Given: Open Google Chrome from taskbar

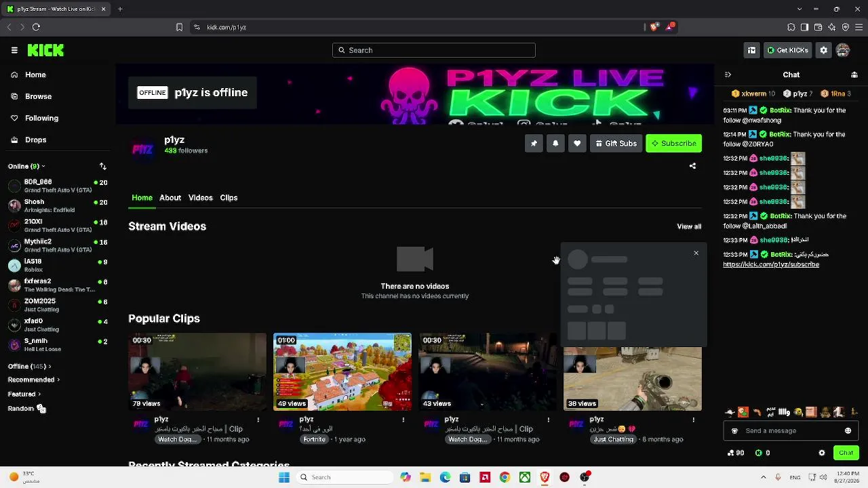Looking at the screenshot, I should (505, 477).
